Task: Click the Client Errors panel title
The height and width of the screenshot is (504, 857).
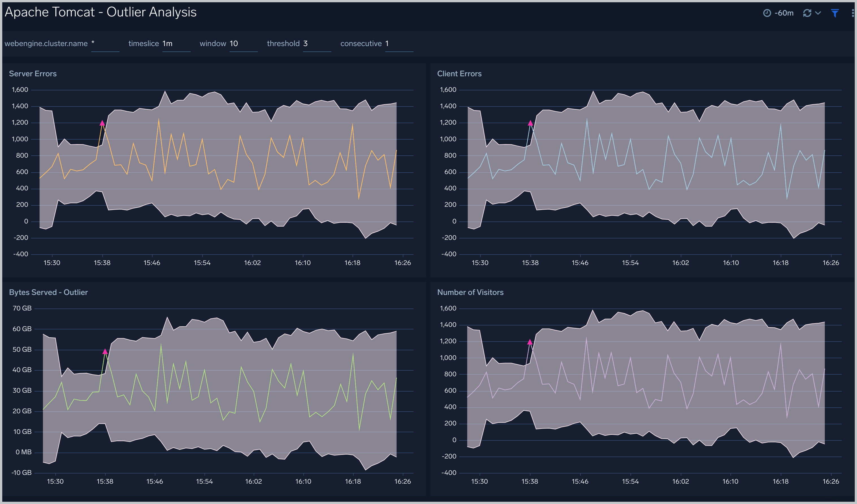Action: (459, 74)
